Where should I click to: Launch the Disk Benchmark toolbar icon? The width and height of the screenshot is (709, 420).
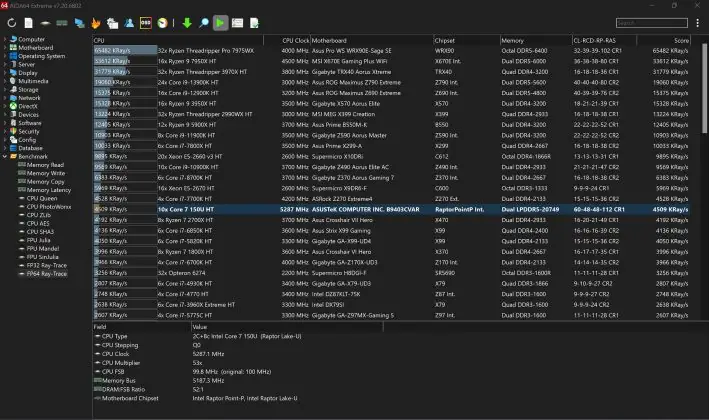coord(45,23)
